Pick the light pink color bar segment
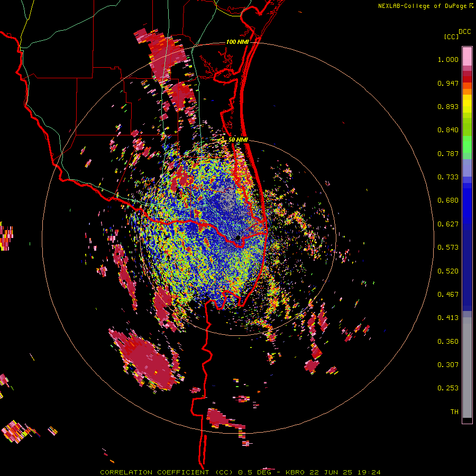Image resolution: width=476 pixels, height=476 pixels. coord(467,56)
